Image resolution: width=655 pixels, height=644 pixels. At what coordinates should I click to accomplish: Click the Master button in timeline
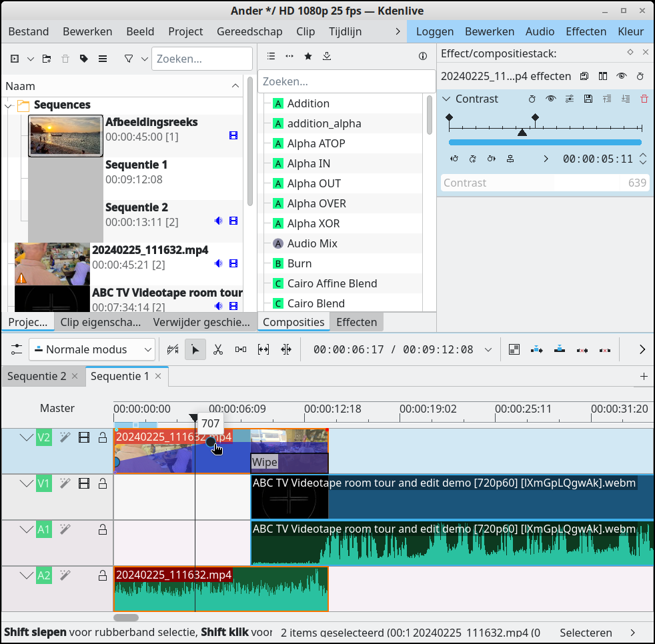pos(57,408)
